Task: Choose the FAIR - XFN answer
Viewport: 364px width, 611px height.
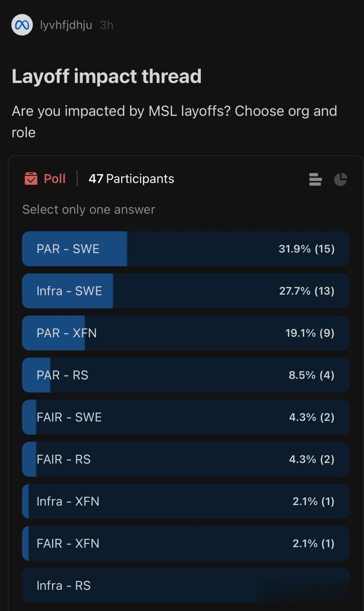Action: pyautogui.click(x=185, y=544)
